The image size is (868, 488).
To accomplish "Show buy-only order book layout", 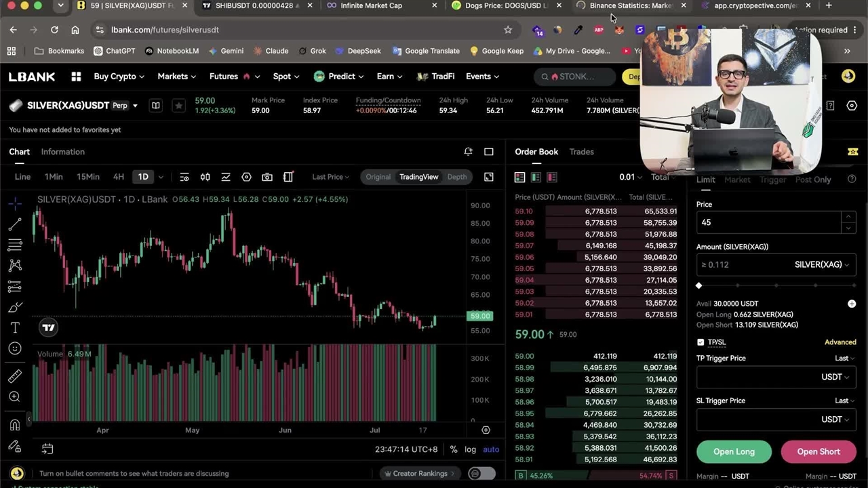I will click(536, 177).
